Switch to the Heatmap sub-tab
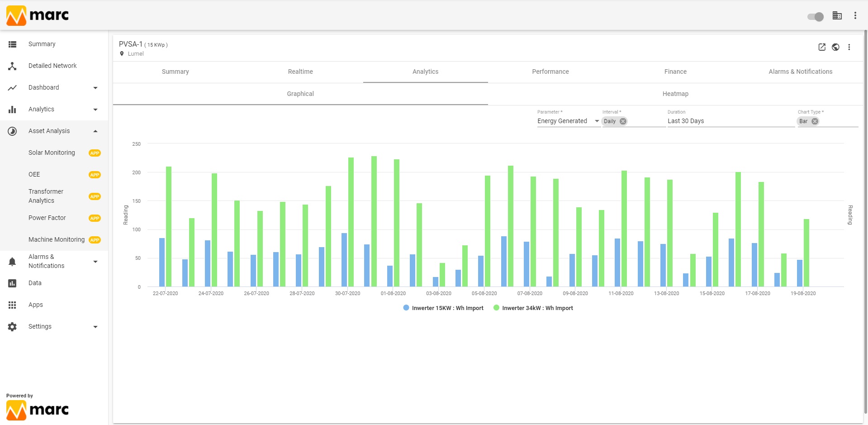868x425 pixels. (675, 94)
